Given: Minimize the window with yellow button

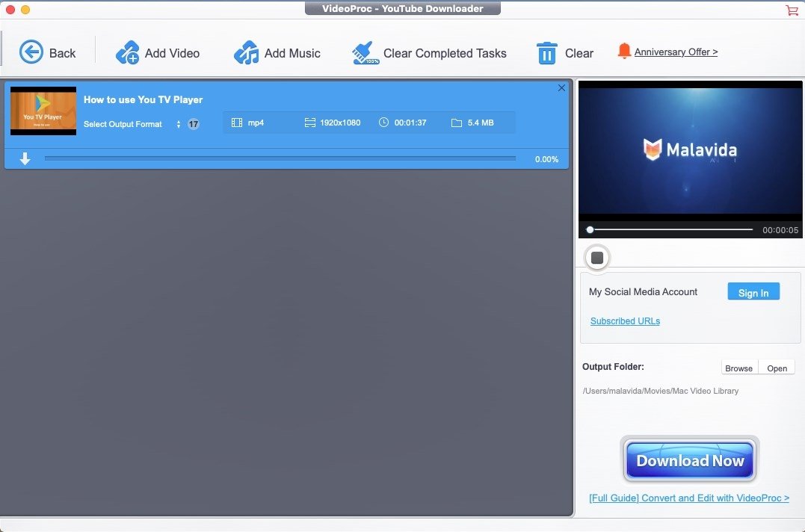Looking at the screenshot, I should tap(25, 9).
